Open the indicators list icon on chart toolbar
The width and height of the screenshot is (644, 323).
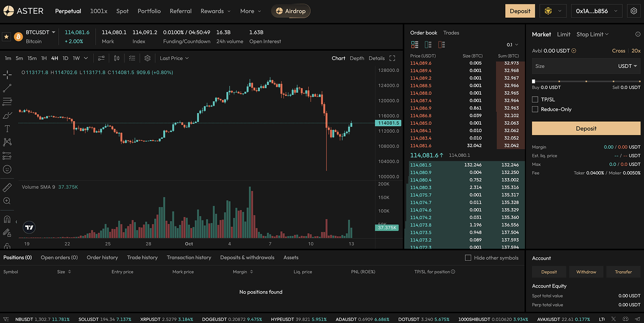coord(131,58)
